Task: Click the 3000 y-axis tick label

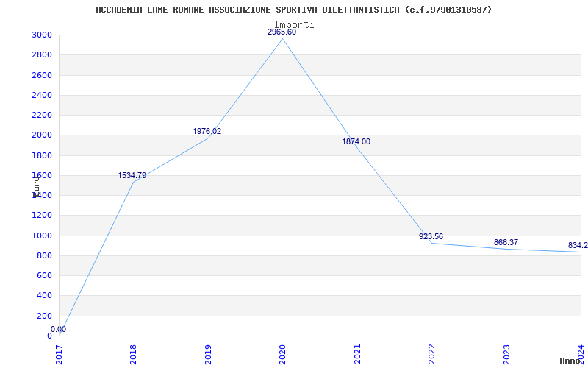Action: point(42,35)
